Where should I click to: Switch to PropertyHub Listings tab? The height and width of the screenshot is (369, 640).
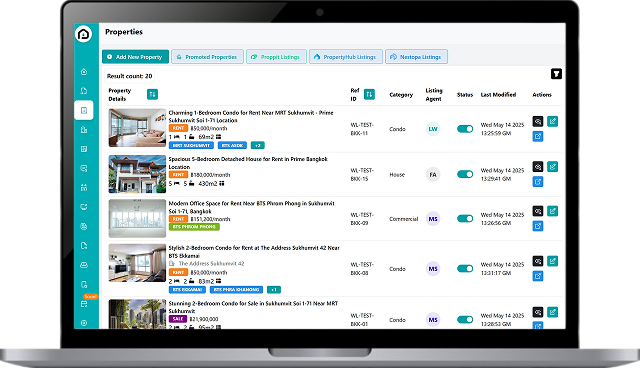(346, 57)
